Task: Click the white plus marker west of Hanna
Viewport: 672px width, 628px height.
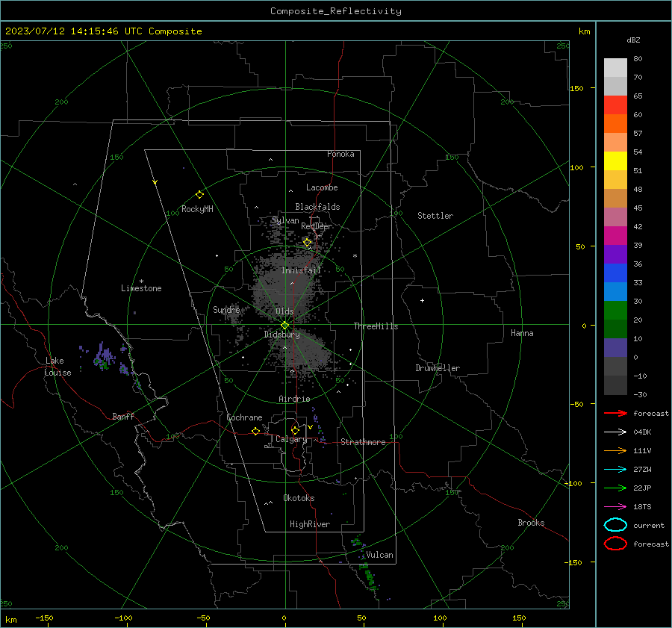Action: (x=422, y=300)
